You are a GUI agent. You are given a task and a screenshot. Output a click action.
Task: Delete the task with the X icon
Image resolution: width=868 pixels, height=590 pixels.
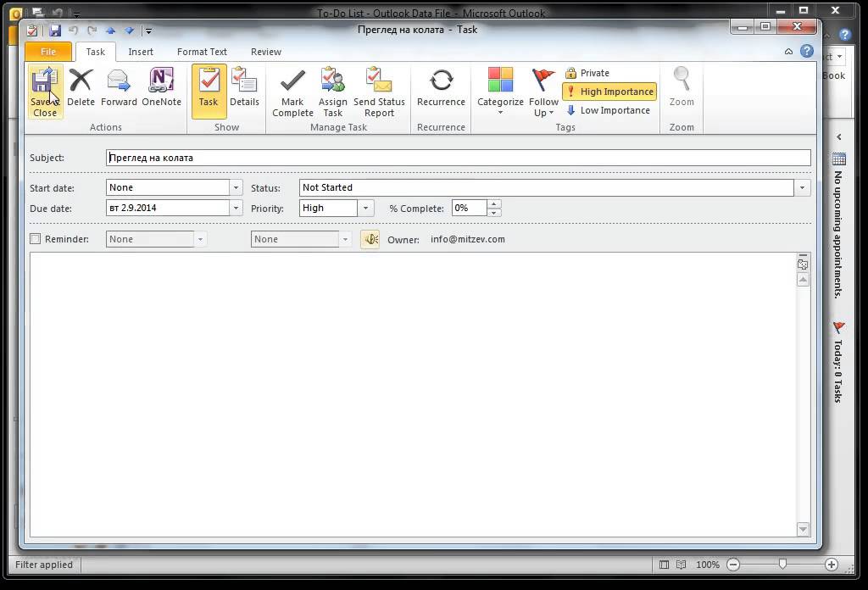click(x=81, y=87)
